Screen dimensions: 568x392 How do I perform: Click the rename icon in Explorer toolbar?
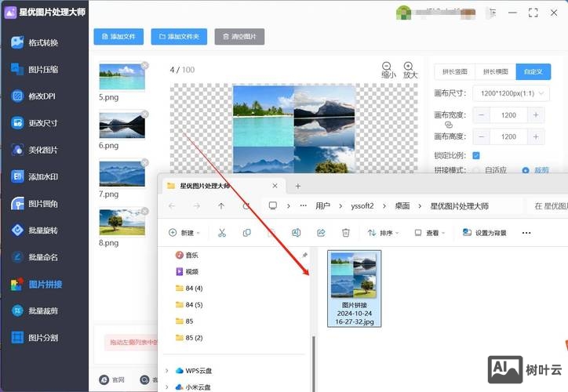[x=296, y=233]
